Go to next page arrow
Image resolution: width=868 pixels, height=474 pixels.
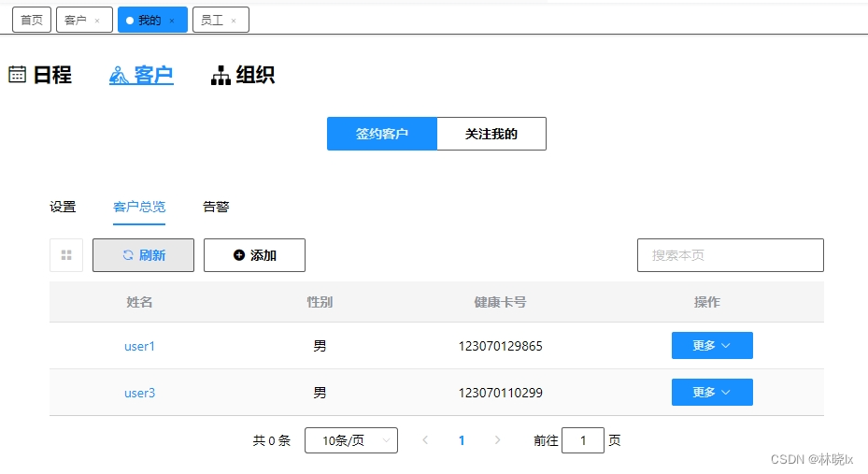(497, 440)
